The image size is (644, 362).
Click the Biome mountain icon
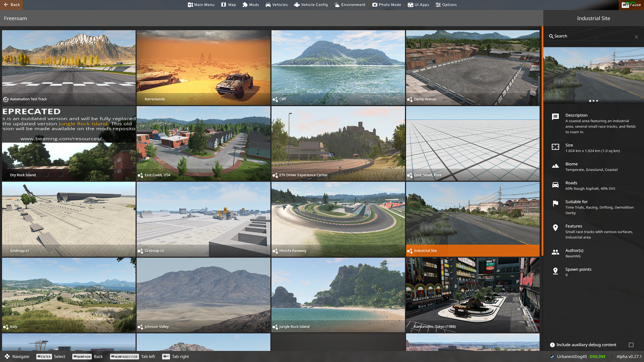555,166
